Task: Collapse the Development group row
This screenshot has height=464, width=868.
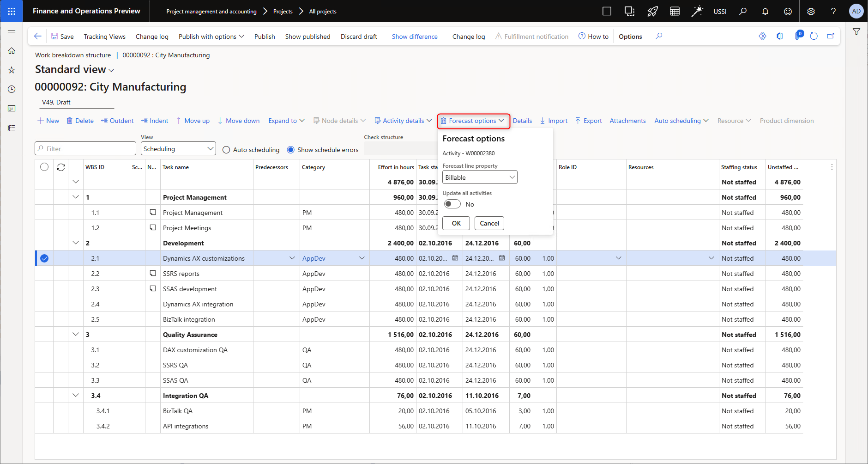Action: tap(76, 243)
